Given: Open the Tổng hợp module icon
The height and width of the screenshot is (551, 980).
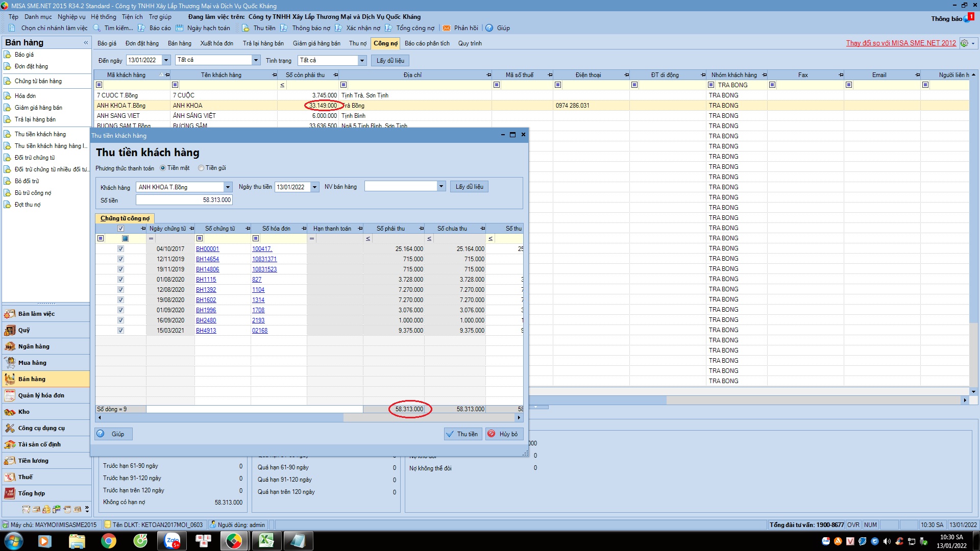Looking at the screenshot, I should [x=10, y=493].
